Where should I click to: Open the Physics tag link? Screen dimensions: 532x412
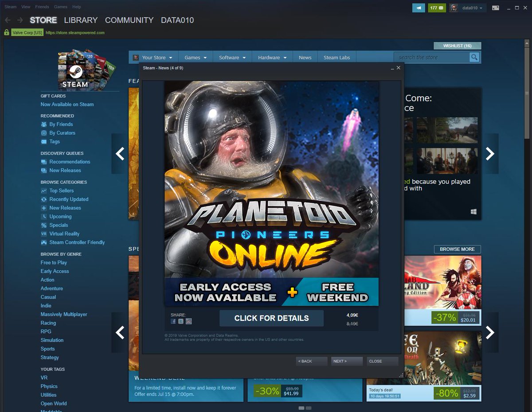pyautogui.click(x=49, y=386)
